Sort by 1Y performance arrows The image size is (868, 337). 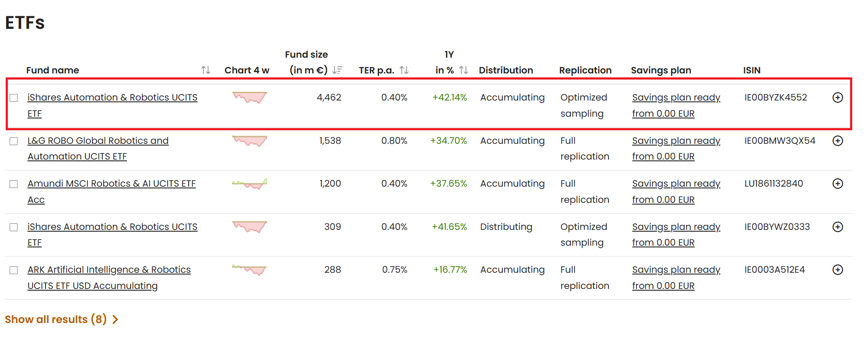[x=464, y=70]
